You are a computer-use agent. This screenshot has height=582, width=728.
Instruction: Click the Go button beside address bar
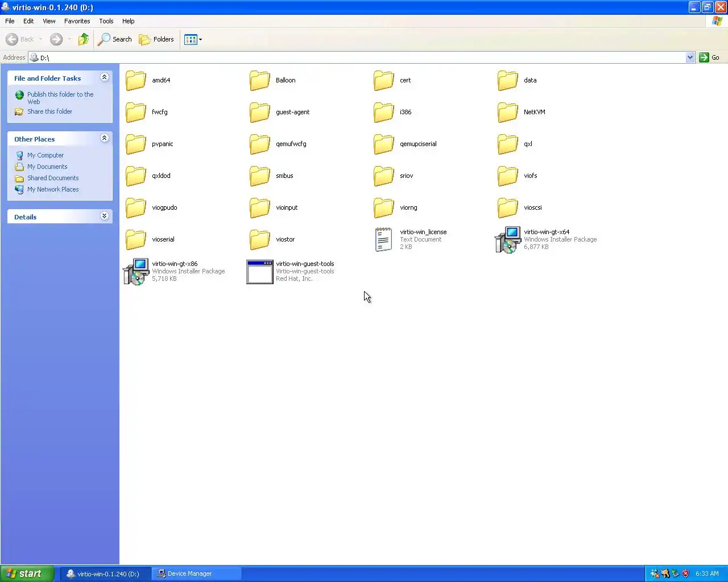[x=710, y=57]
